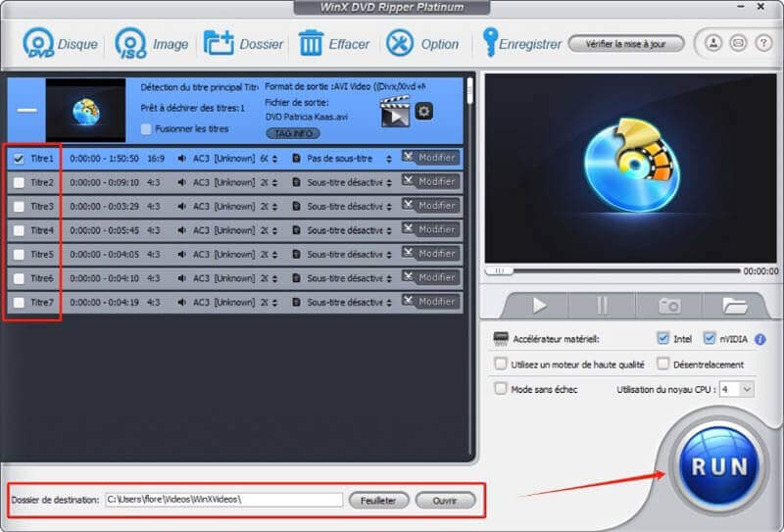
Task: Check the Titre2 checkbox
Action: pos(19,183)
